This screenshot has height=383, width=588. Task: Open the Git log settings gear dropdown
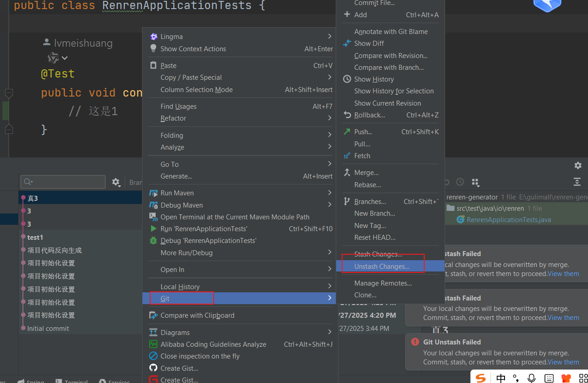(x=116, y=182)
